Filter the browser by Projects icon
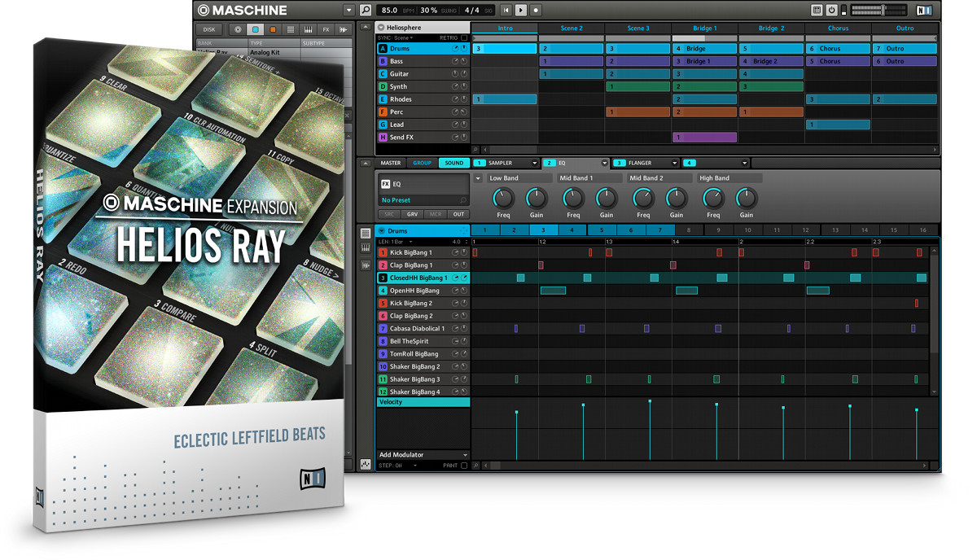 click(x=238, y=29)
